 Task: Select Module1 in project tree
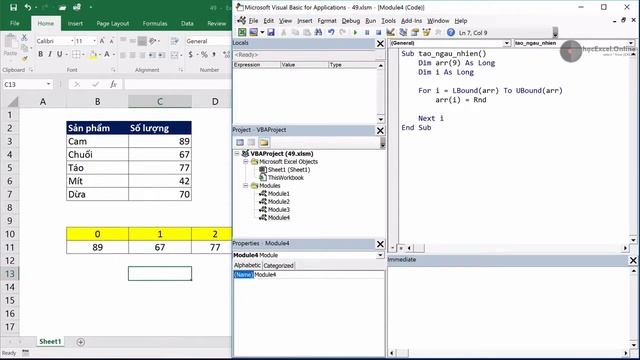(278, 193)
